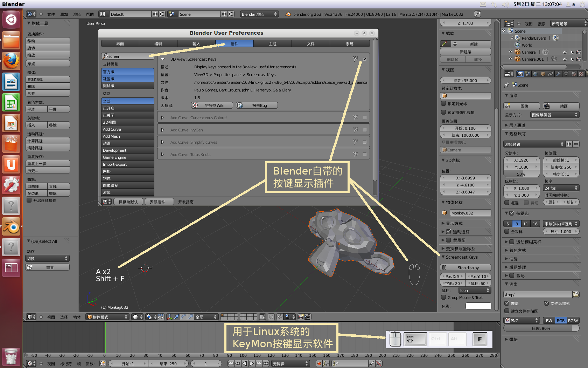
Task: Select the Game Engine addon category
Action: tap(128, 157)
